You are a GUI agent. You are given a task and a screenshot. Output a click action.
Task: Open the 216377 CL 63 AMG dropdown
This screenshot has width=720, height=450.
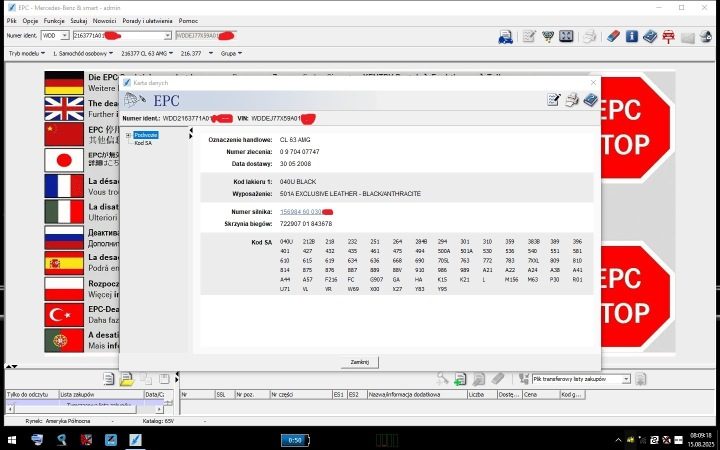[147, 53]
